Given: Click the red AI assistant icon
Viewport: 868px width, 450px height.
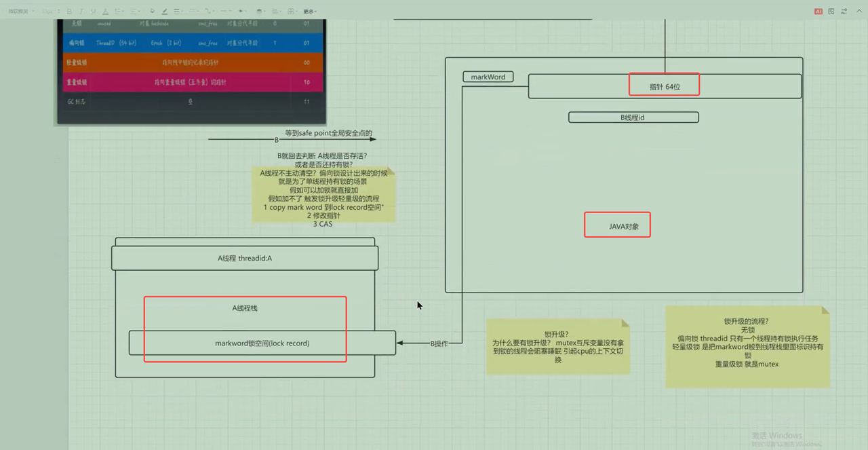Looking at the screenshot, I should coord(818,12).
